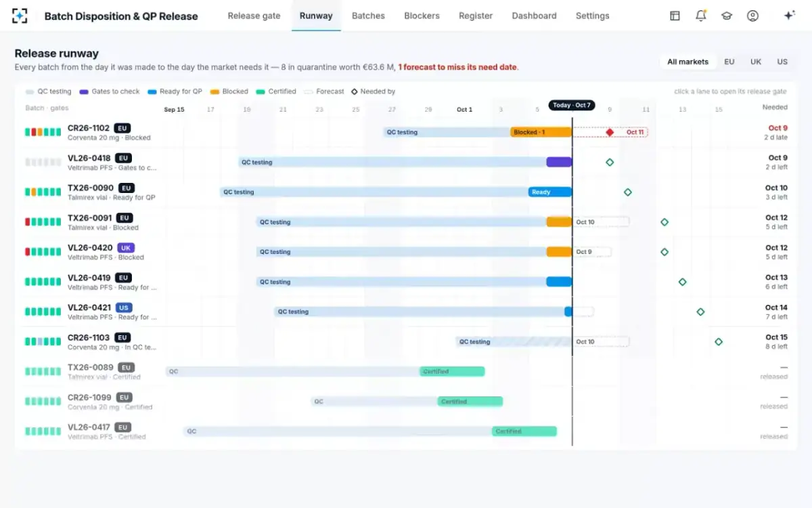Filter the runway to UK market
Viewport: 812px width, 508px height.
756,62
